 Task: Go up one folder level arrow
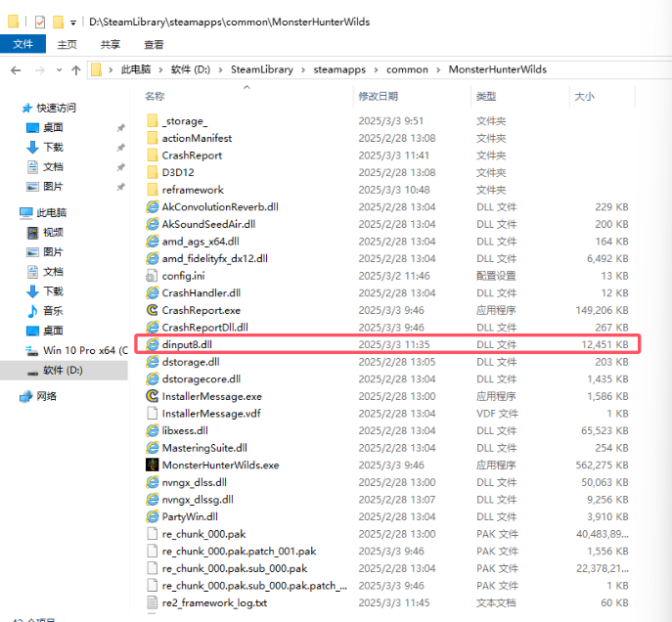point(75,70)
